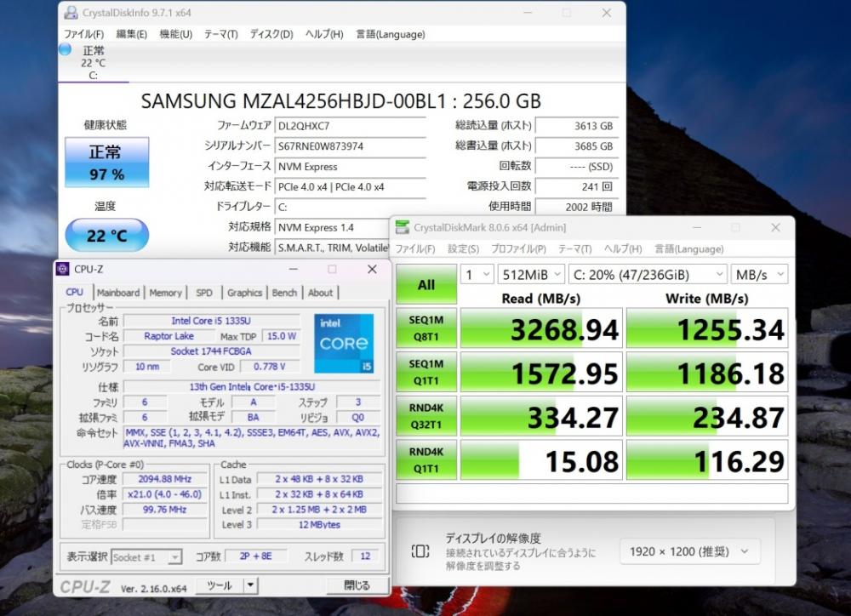
Task: Click the Intel Core i5 logo in CPU-Z
Action: click(x=344, y=343)
